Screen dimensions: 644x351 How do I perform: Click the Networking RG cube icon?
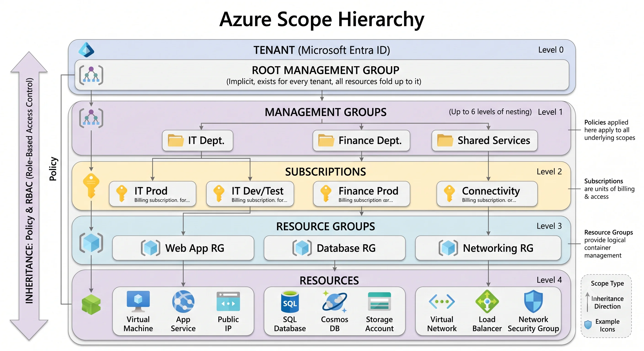pos(448,248)
